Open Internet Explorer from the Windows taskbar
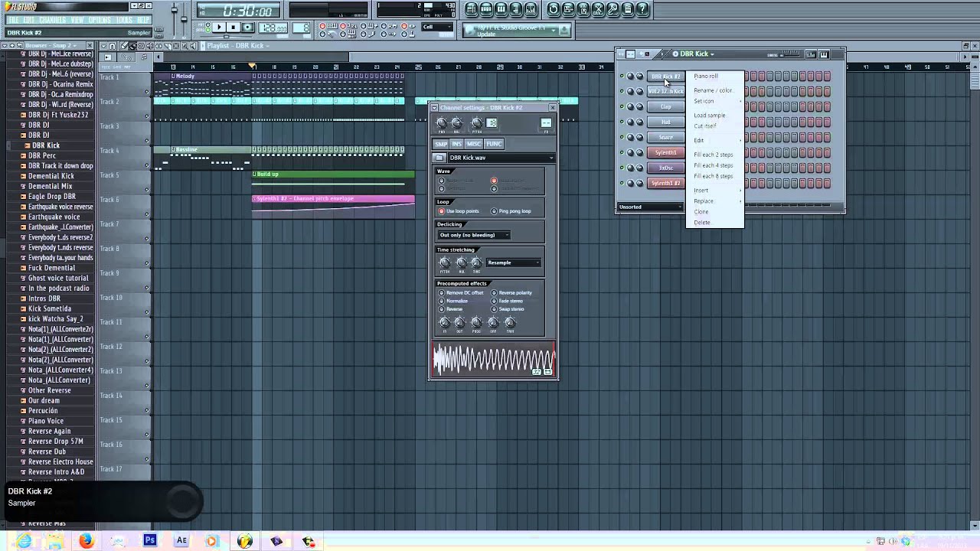 tap(23, 541)
